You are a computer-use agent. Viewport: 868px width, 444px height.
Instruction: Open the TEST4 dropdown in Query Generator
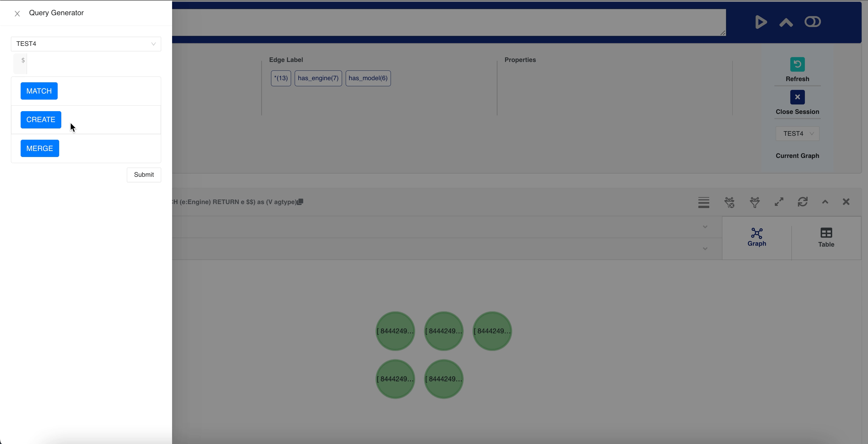pyautogui.click(x=86, y=44)
